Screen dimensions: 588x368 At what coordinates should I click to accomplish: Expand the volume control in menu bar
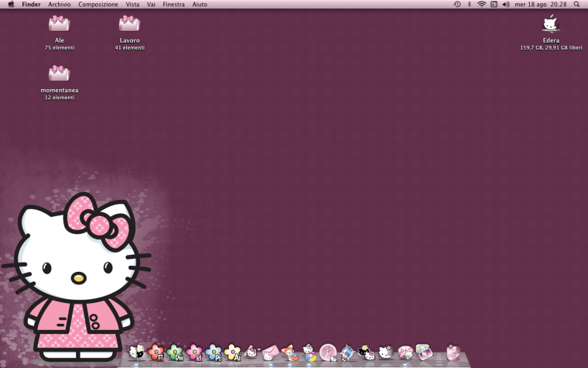[505, 5]
